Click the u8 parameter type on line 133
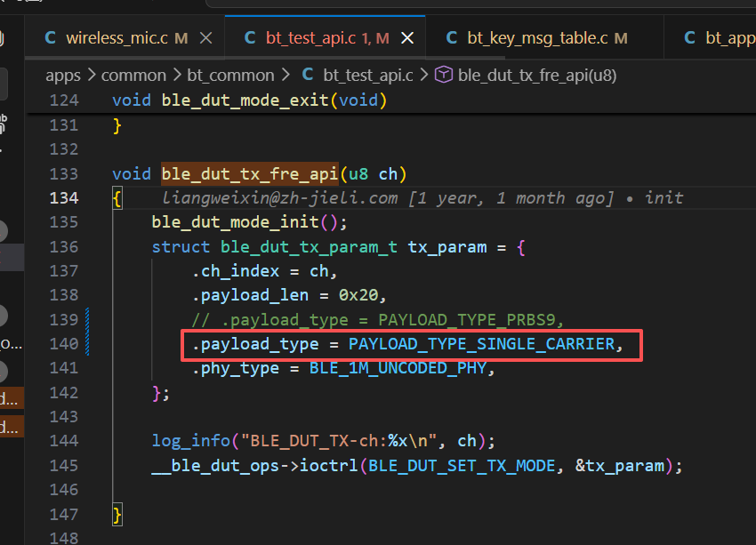Viewport: 756px width, 545px height. (358, 174)
